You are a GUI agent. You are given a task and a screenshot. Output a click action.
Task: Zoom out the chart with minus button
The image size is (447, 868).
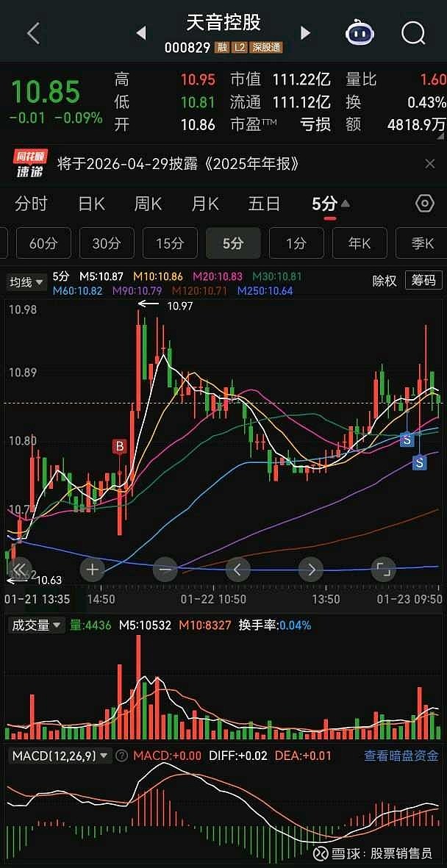click(165, 569)
